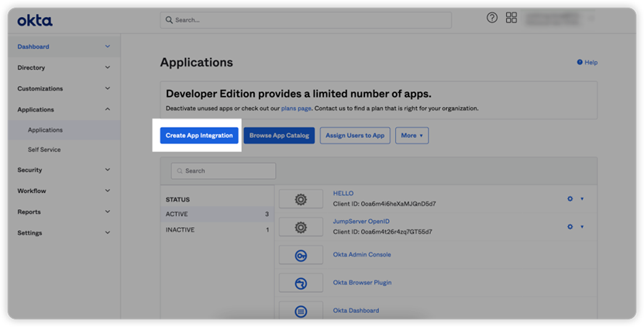Click the help question mark icon
This screenshot has height=327, width=644.
(x=492, y=18)
